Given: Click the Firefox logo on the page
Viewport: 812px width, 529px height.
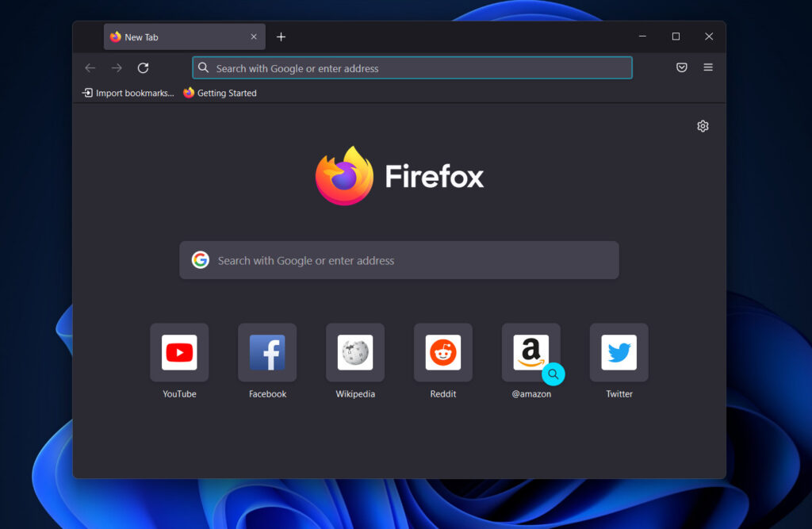Looking at the screenshot, I should 400,176.
